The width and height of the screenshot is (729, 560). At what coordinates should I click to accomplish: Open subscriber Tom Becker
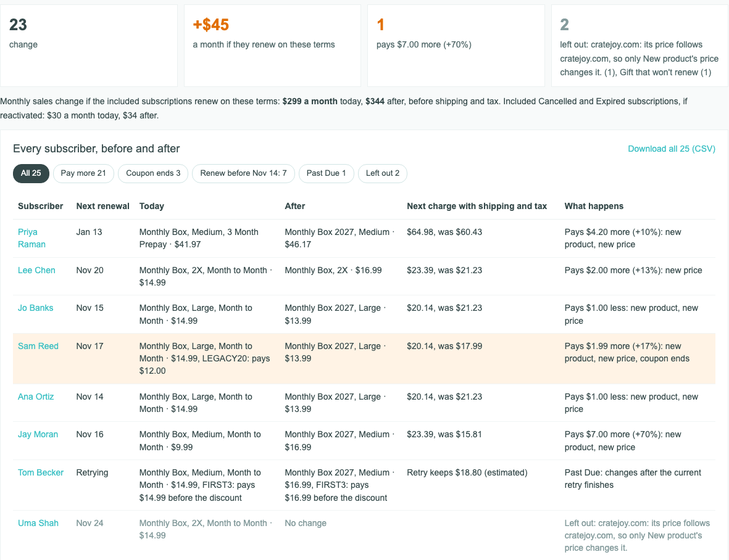[41, 472]
